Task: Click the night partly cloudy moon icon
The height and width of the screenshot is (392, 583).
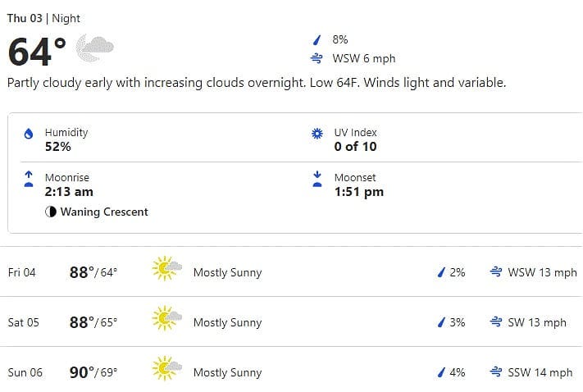Action: coord(95,48)
